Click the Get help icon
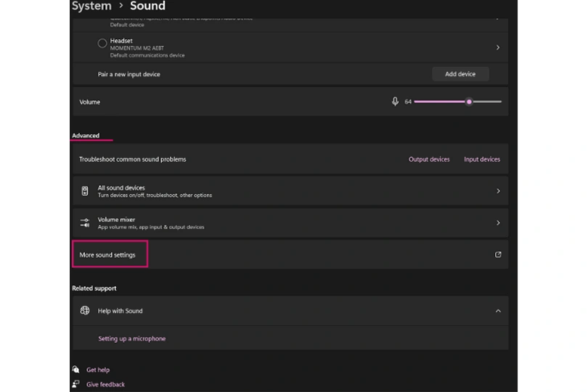Viewport: 588px width, 392px height. (x=75, y=369)
